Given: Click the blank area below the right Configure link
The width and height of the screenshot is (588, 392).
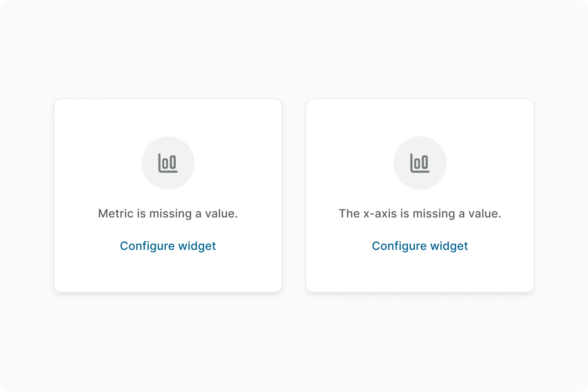Looking at the screenshot, I should [x=420, y=273].
